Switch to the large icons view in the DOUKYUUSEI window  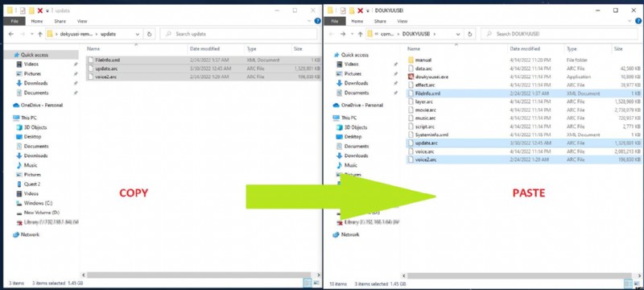(637, 284)
